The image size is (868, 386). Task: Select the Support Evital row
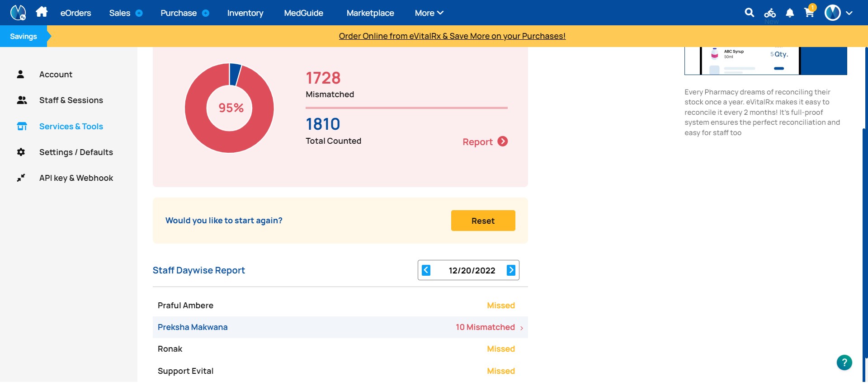(340, 371)
